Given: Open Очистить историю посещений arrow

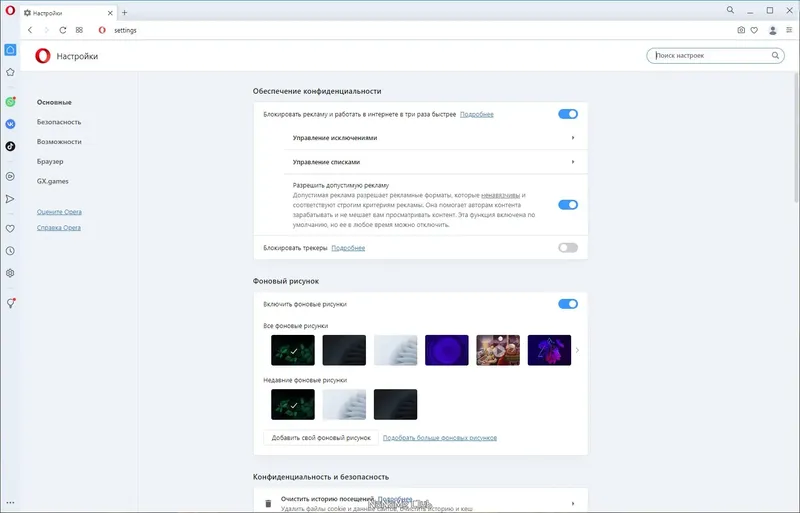Looking at the screenshot, I should click(573, 503).
